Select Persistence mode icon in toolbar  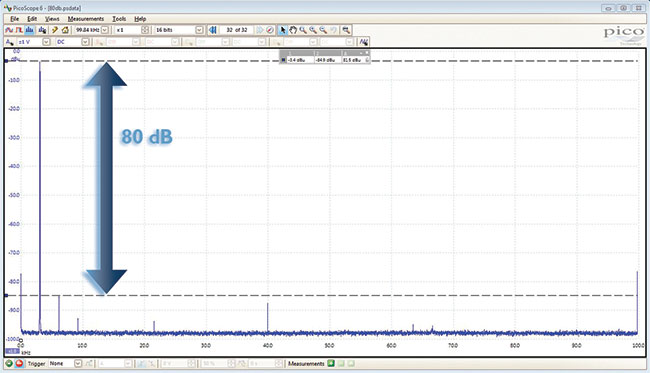[x=19, y=30]
